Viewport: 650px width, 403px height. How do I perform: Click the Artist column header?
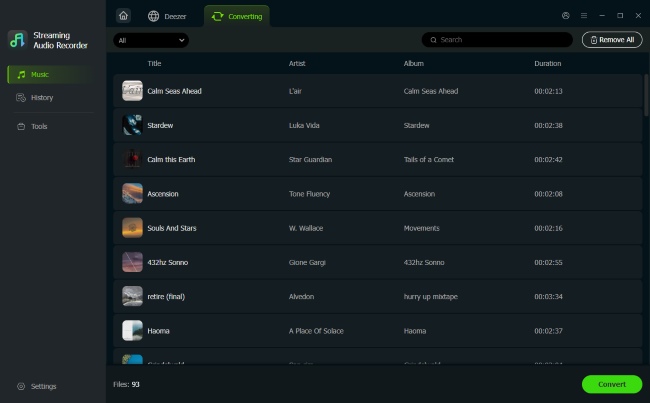coord(297,63)
